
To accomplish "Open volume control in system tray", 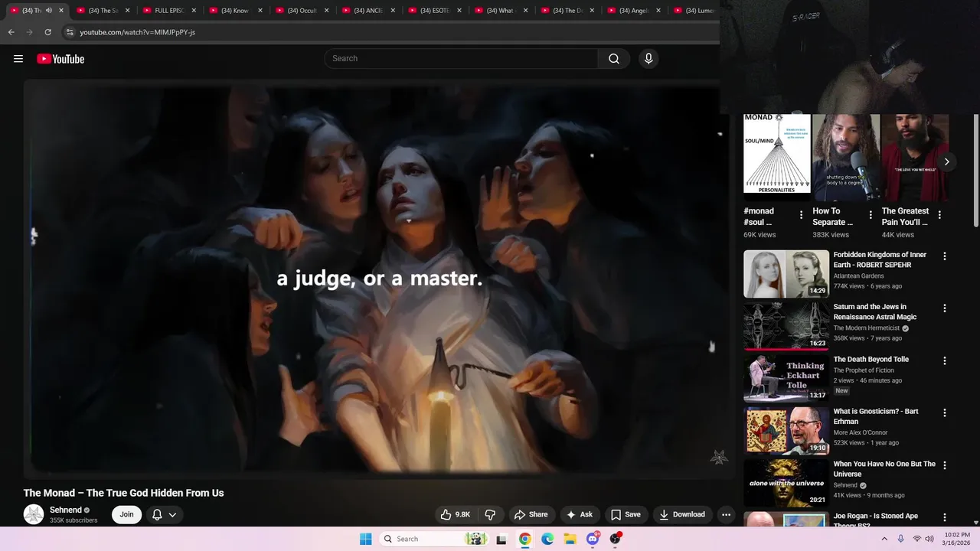I will [929, 539].
